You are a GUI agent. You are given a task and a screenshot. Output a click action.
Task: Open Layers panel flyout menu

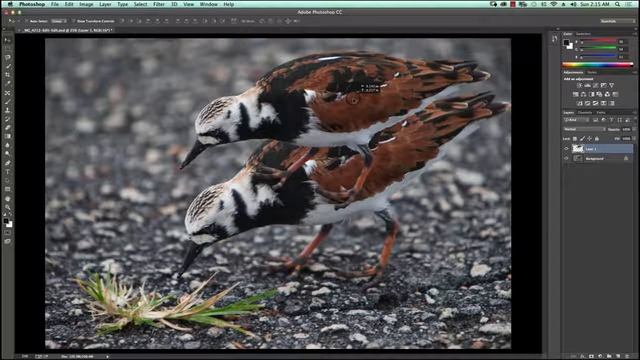click(x=634, y=112)
